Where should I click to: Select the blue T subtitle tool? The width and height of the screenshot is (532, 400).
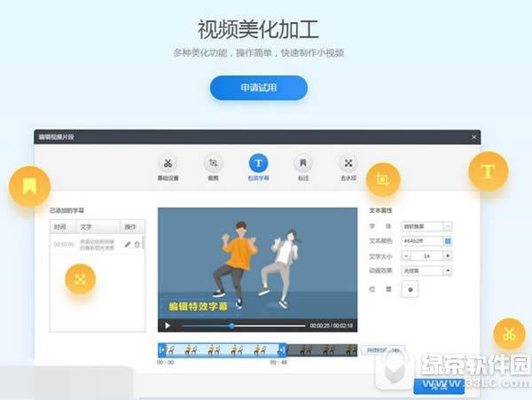259,163
